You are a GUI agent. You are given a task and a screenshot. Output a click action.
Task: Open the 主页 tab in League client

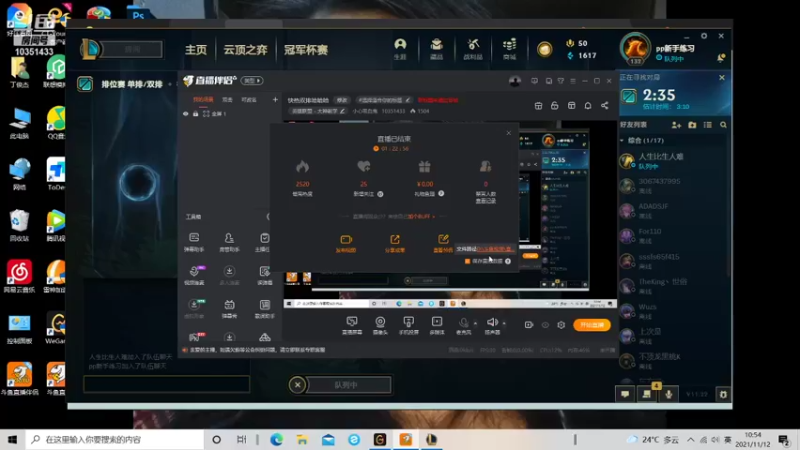point(196,50)
